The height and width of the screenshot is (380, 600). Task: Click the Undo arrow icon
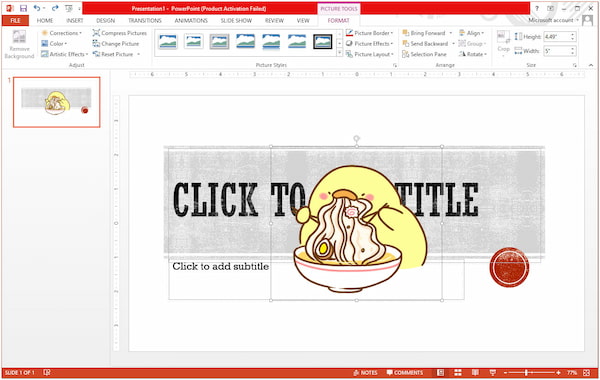(37, 8)
